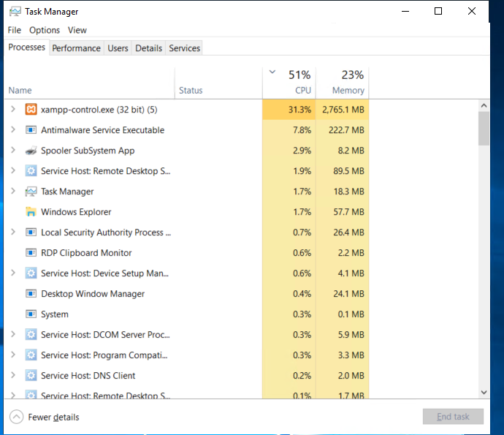Expand the Spooler SubSystem App row
This screenshot has height=435, width=504.
click(13, 150)
